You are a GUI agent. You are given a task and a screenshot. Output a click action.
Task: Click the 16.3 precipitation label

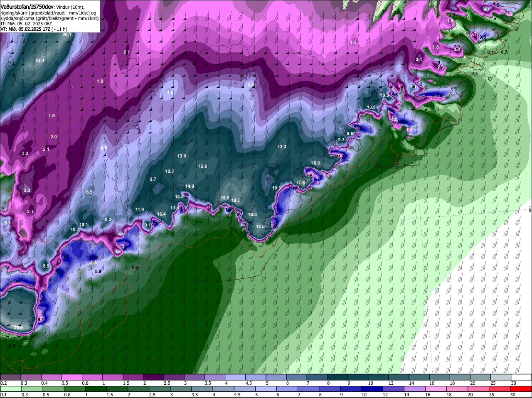(x=315, y=163)
